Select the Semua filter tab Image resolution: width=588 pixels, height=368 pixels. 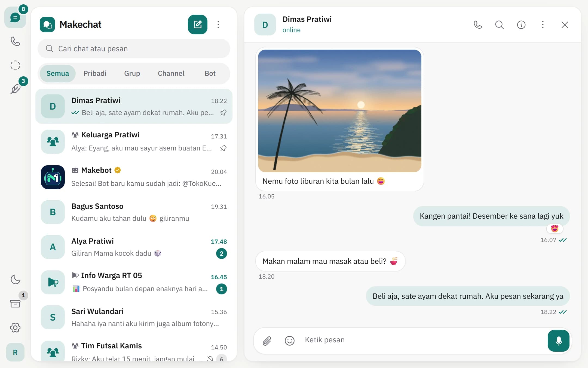pyautogui.click(x=58, y=73)
